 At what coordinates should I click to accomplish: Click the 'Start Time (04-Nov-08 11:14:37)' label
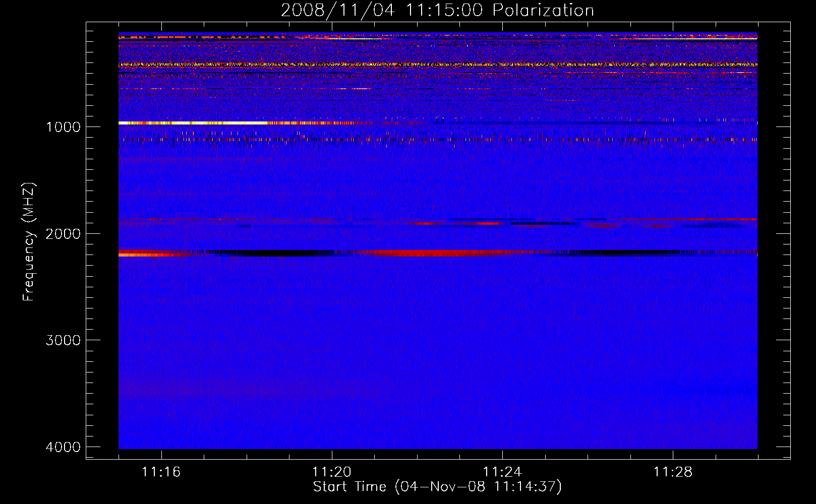point(437,487)
